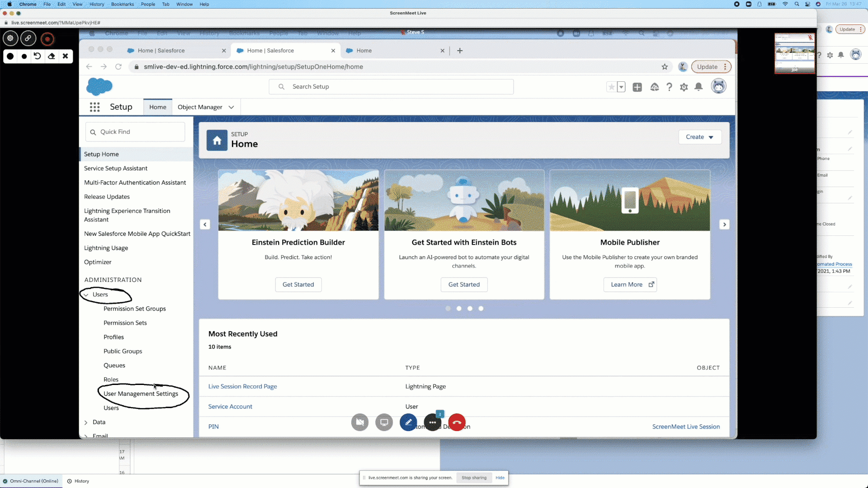Open a new tab with plus button
The width and height of the screenshot is (868, 488).
(460, 51)
